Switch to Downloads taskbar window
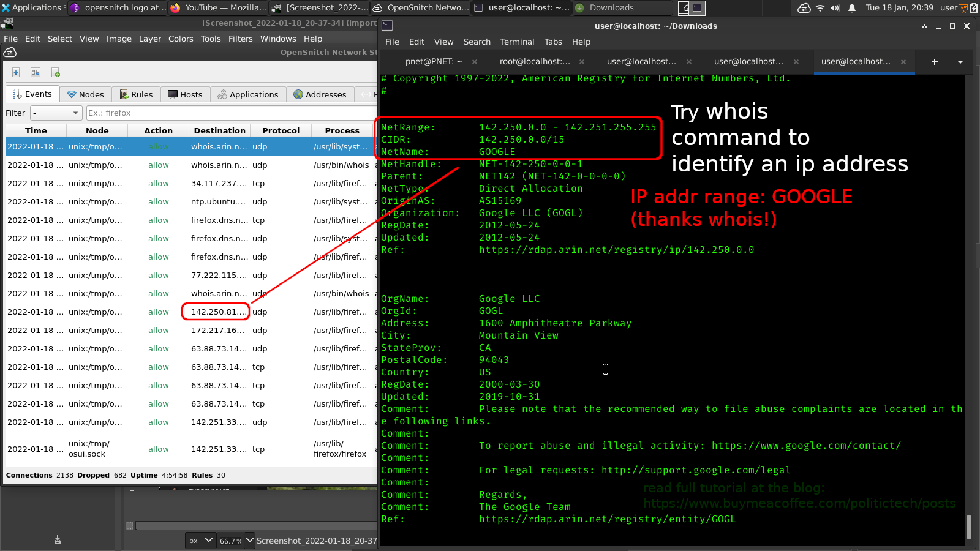980x551 pixels. click(622, 8)
